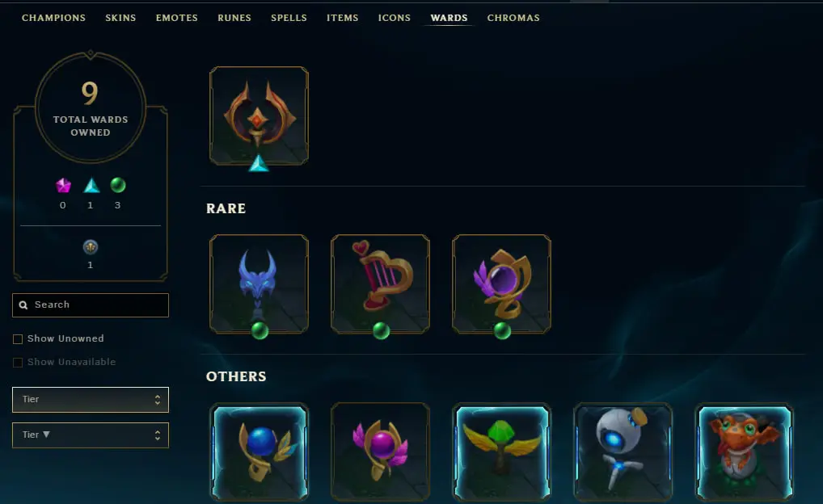Switch to the Champions tab
The height and width of the screenshot is (504, 823).
53,18
